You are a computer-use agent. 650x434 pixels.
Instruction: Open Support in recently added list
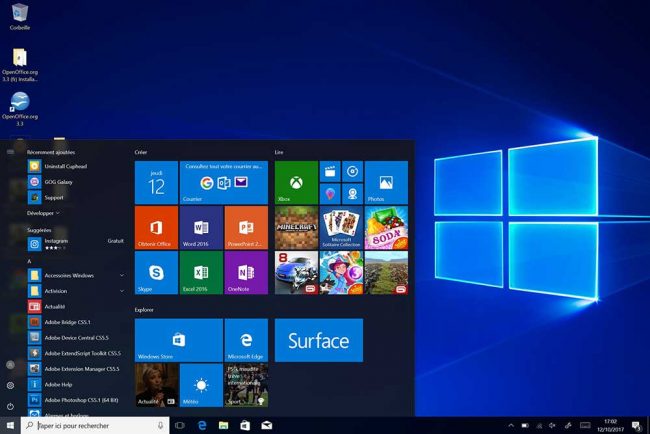pos(77,197)
